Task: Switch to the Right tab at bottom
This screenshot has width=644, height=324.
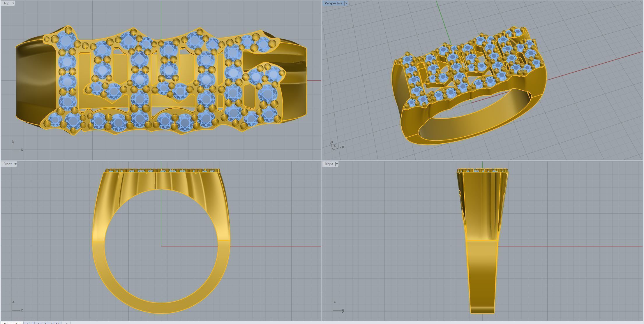Action: pos(55,323)
